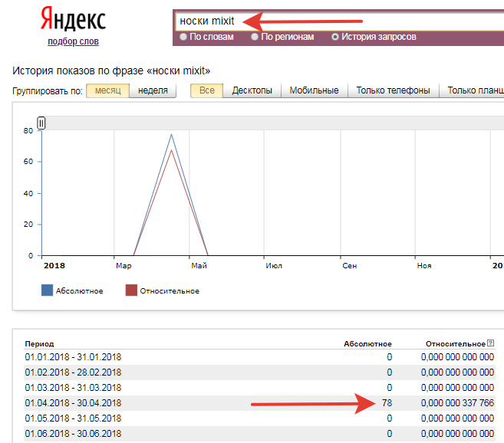Click the help icon next to Относительное

pyautogui.click(x=490, y=343)
